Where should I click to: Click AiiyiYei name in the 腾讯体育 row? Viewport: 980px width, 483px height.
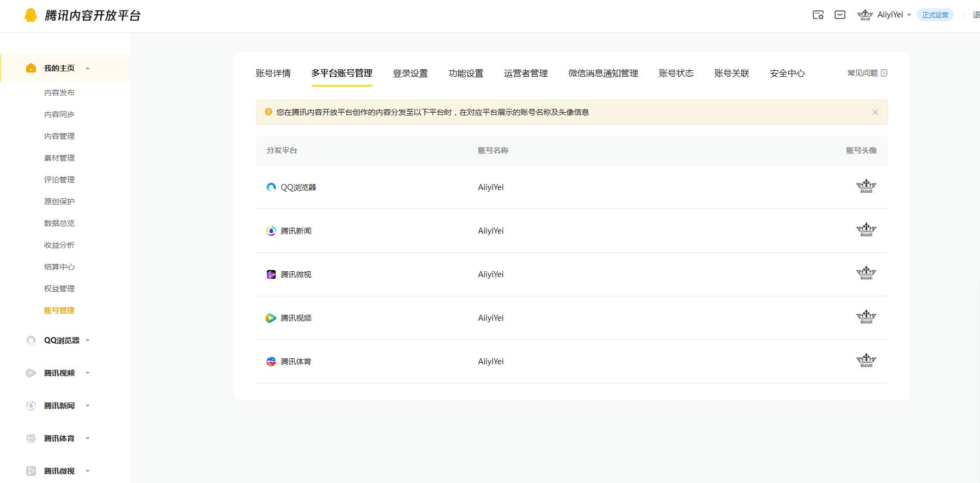point(491,362)
